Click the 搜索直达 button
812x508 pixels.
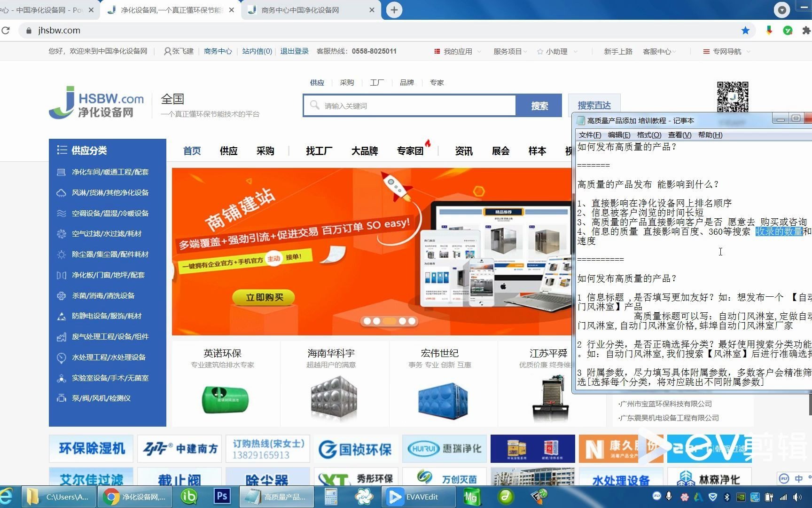(594, 106)
